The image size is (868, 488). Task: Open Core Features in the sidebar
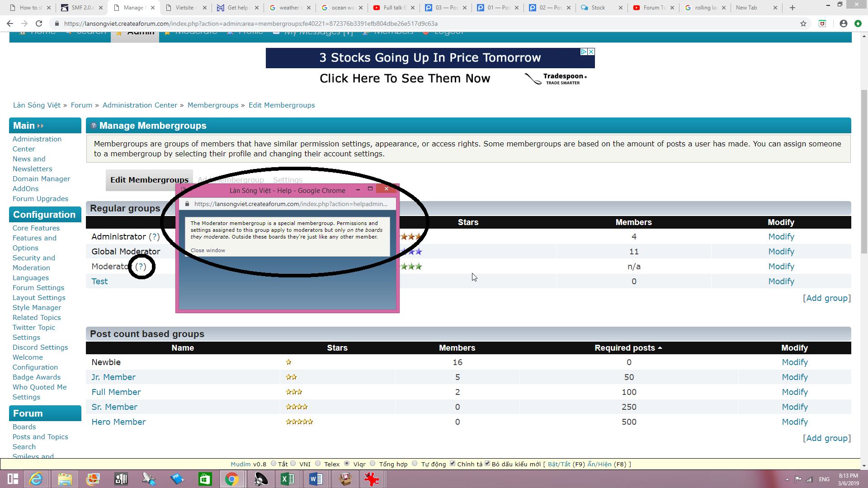[36, 228]
